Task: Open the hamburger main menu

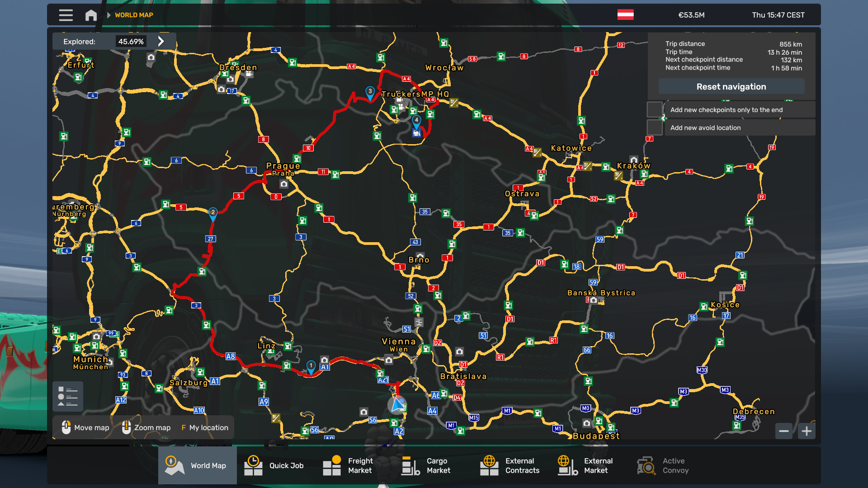Action: (x=66, y=15)
